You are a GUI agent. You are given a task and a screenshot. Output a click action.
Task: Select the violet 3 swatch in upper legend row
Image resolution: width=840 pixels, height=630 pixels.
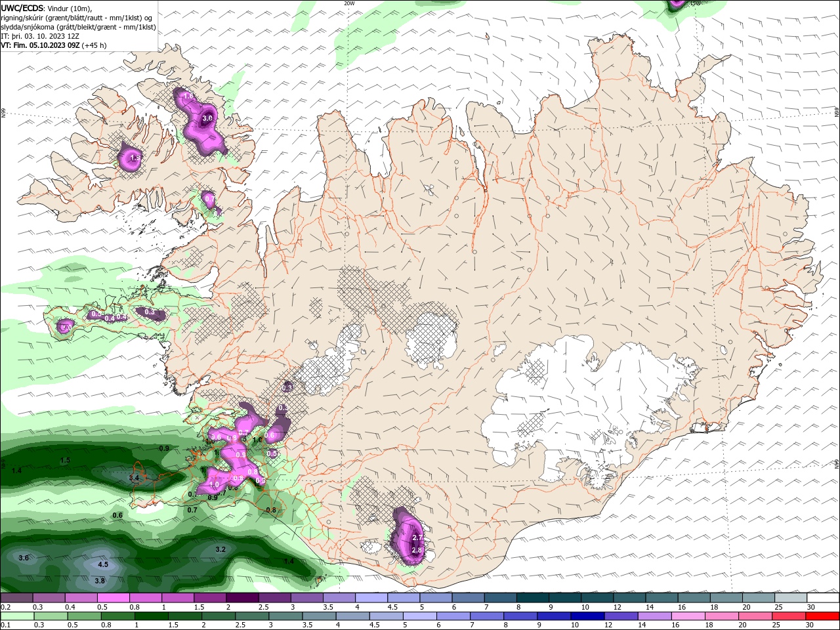306,598
